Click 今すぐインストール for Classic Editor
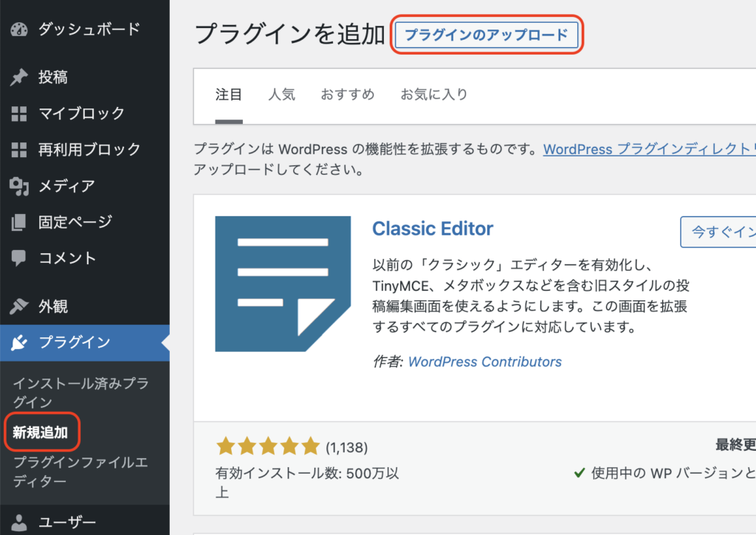 click(x=718, y=232)
